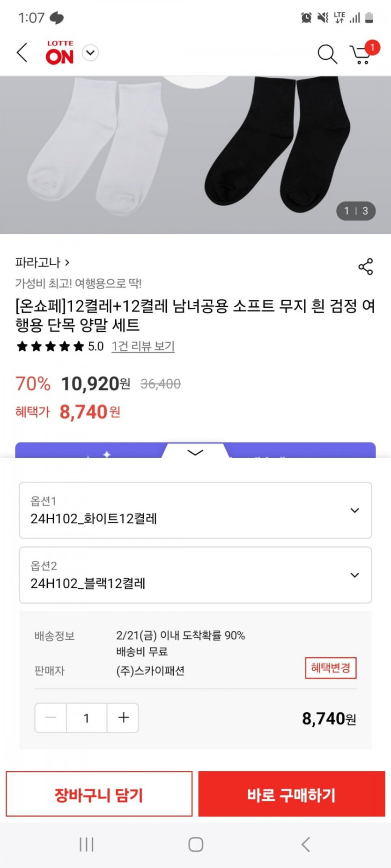Expand the dropdown next to Lotte ON logo
391x868 pixels.
pyautogui.click(x=90, y=53)
